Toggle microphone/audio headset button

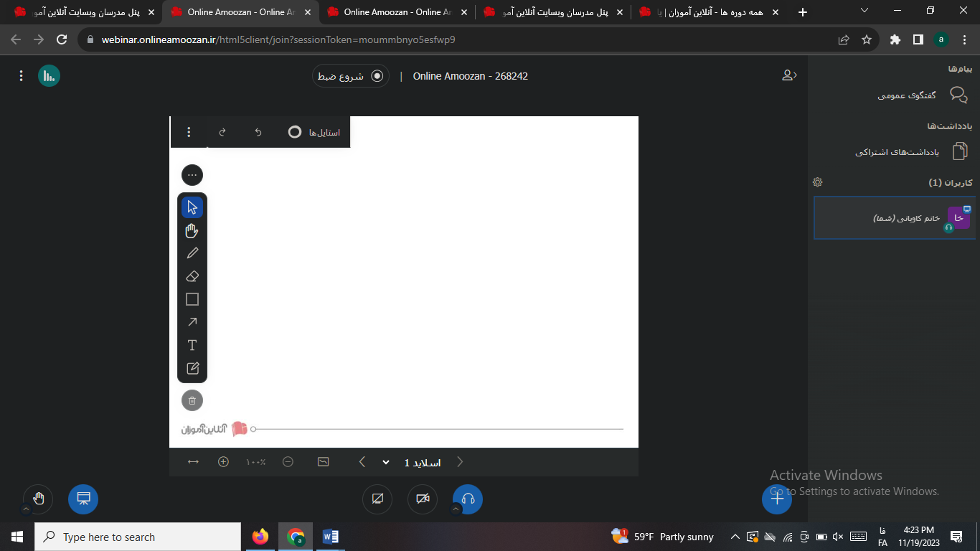(468, 499)
